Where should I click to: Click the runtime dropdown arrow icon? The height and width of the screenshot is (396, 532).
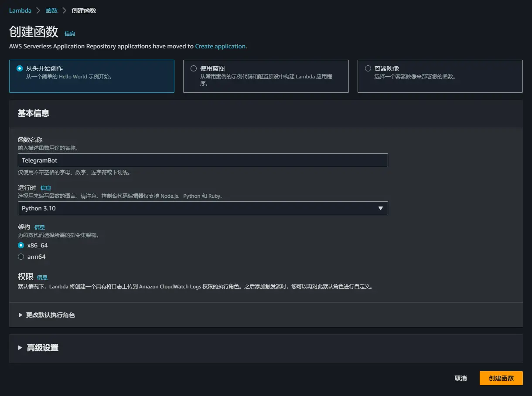click(380, 208)
